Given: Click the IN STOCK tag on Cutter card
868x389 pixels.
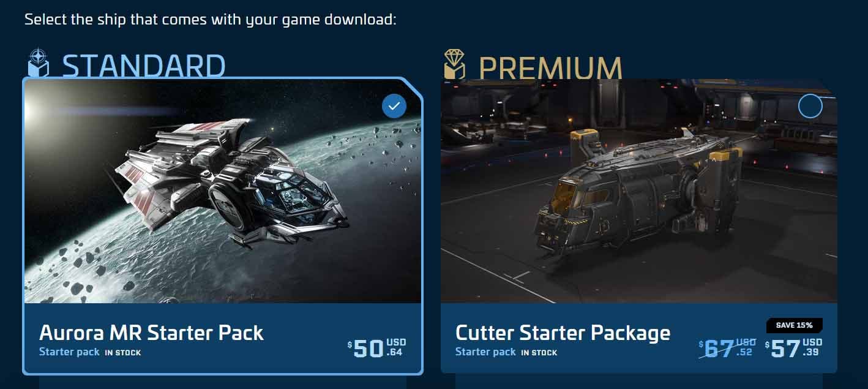Looking at the screenshot, I should point(539,353).
